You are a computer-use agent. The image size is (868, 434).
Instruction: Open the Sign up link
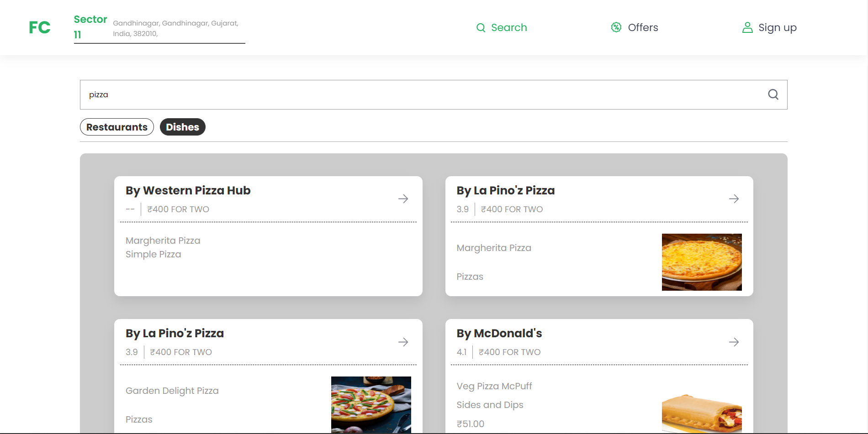(x=778, y=28)
